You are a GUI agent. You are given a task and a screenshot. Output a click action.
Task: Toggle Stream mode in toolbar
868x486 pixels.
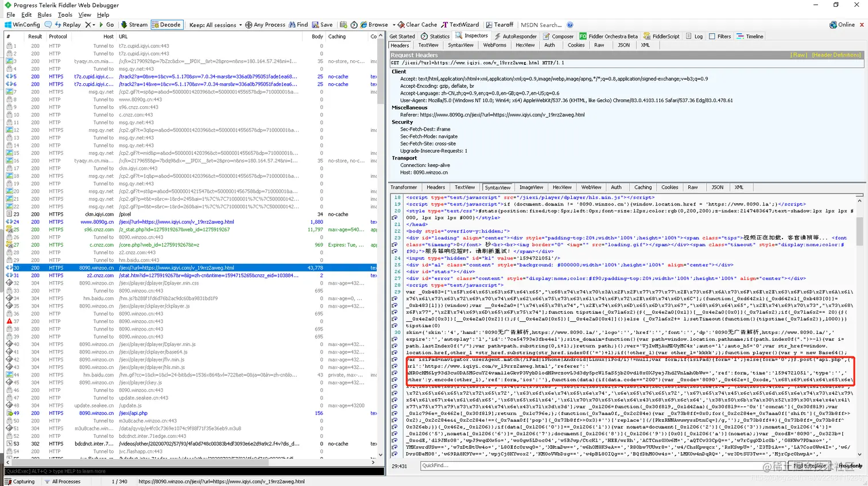(x=134, y=25)
